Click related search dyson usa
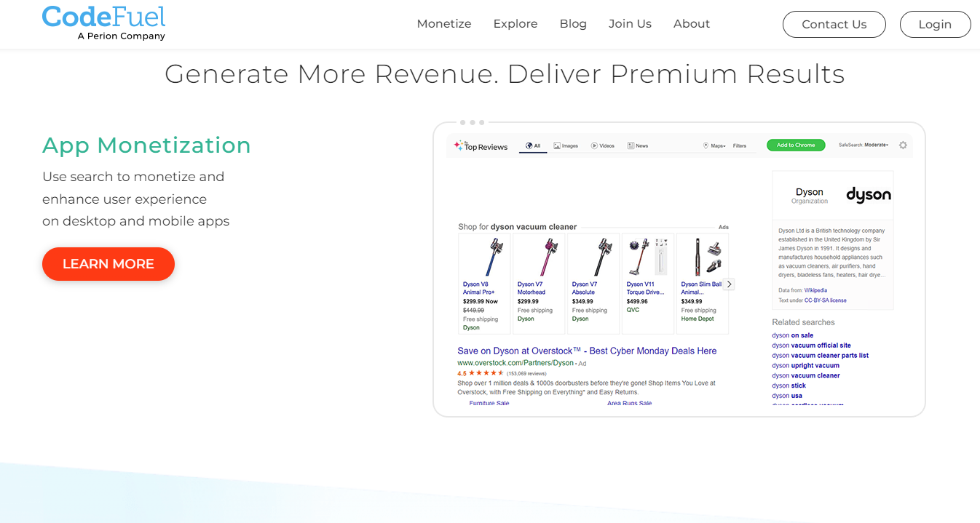The height and width of the screenshot is (523, 980). click(x=787, y=396)
